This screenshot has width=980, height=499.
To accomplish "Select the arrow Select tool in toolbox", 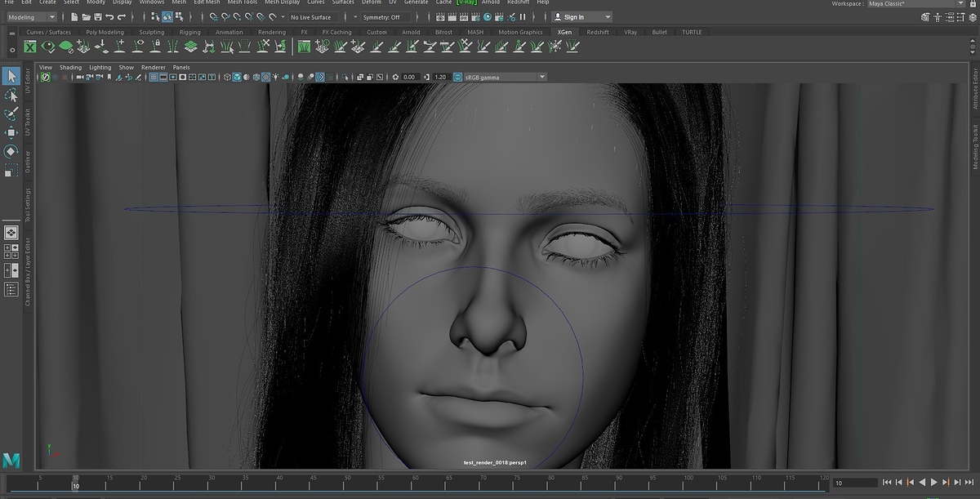I will (11, 76).
